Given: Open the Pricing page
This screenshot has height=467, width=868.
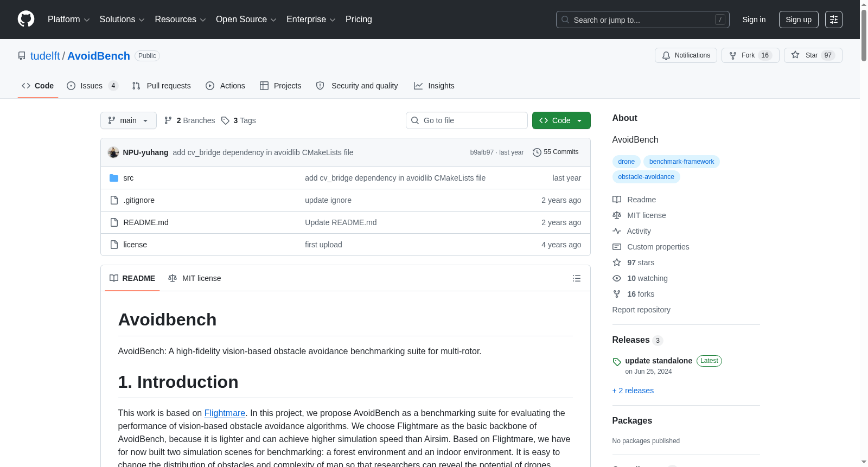Looking at the screenshot, I should coord(359,20).
